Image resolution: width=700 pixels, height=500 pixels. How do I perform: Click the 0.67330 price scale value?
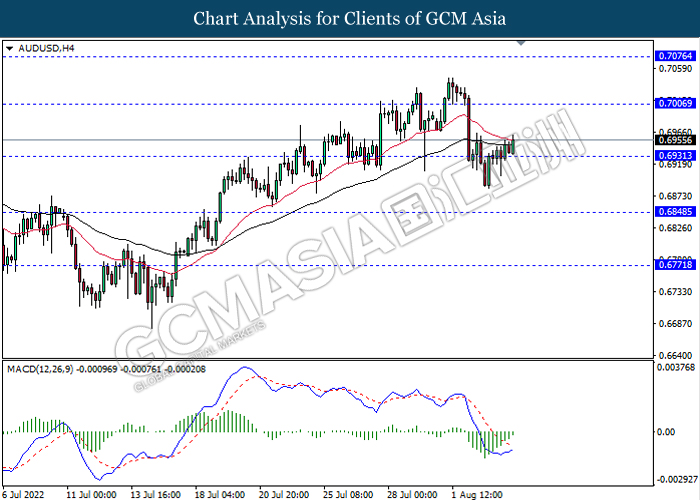pyautogui.click(x=676, y=292)
